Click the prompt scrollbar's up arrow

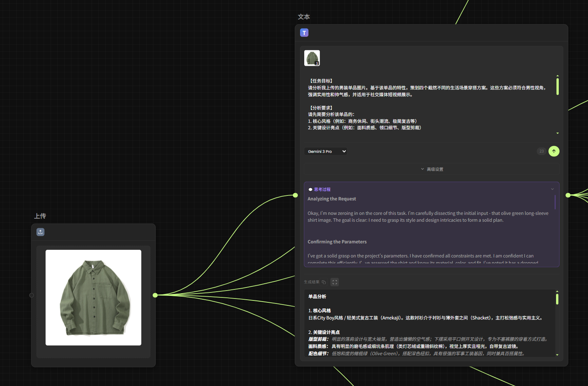tap(557, 76)
